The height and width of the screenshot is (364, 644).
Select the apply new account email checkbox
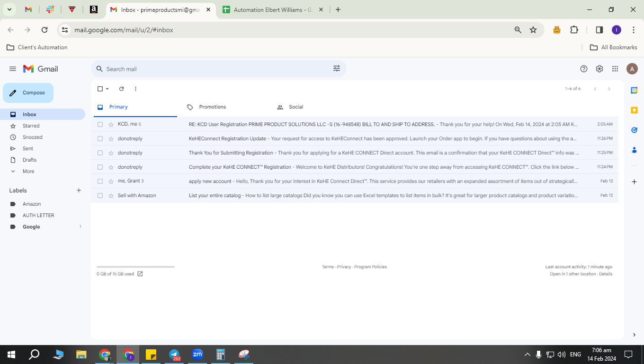click(100, 181)
